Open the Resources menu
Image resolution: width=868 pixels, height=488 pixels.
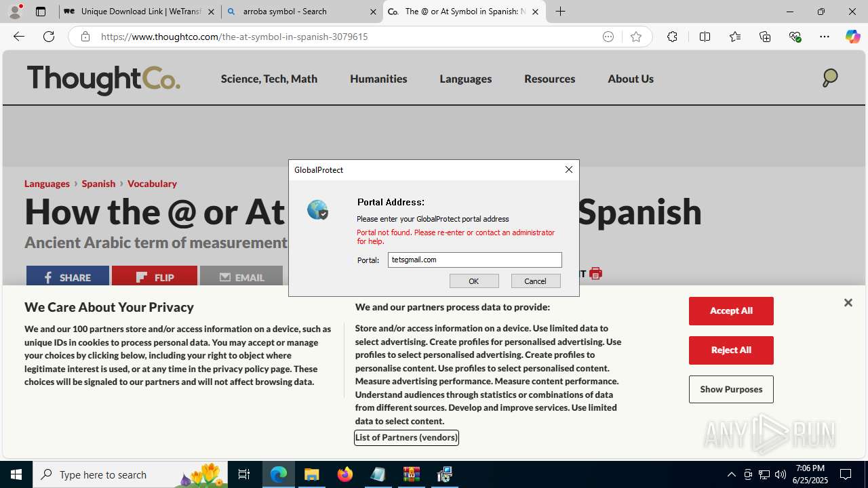(550, 79)
